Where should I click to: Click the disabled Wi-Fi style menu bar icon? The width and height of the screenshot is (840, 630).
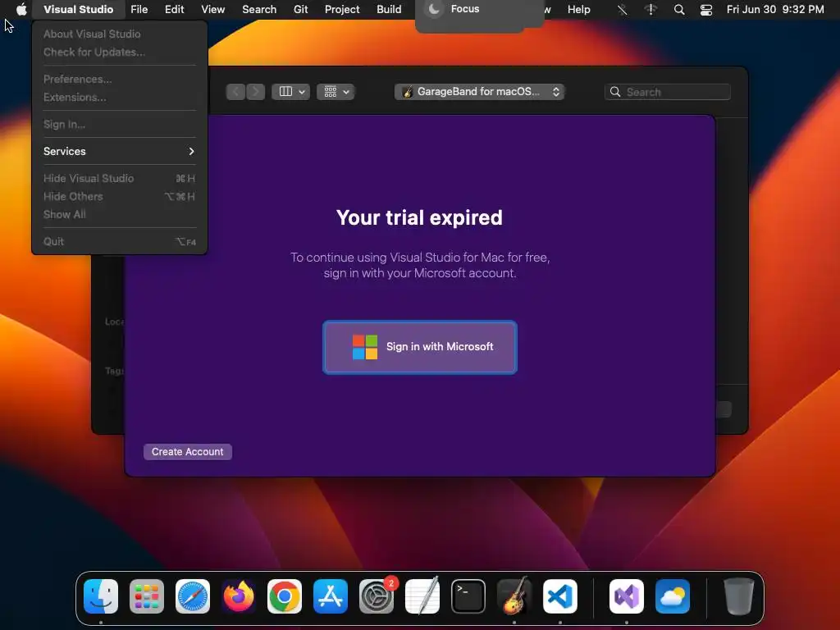(x=651, y=10)
